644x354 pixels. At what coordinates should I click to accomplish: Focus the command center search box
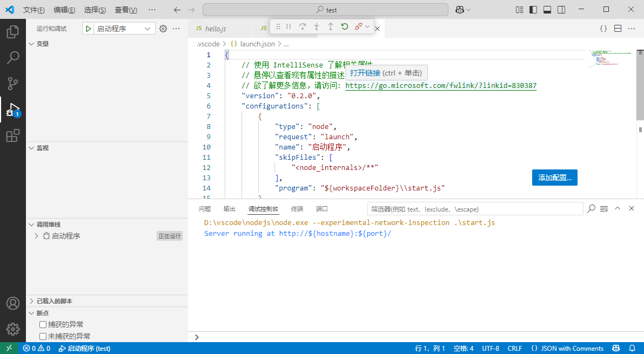tap(325, 10)
